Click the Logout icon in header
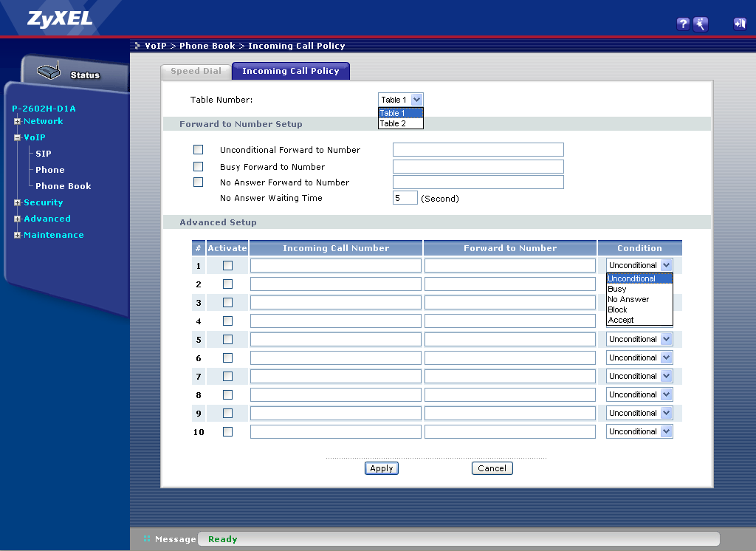Image resolution: width=756 pixels, height=551 pixels. pyautogui.click(x=740, y=24)
